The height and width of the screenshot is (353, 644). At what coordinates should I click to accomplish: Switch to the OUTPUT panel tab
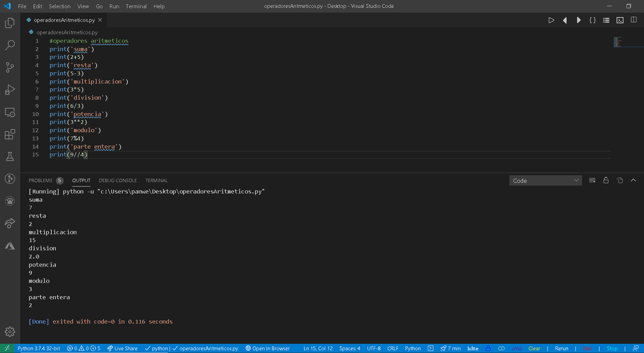[82, 180]
